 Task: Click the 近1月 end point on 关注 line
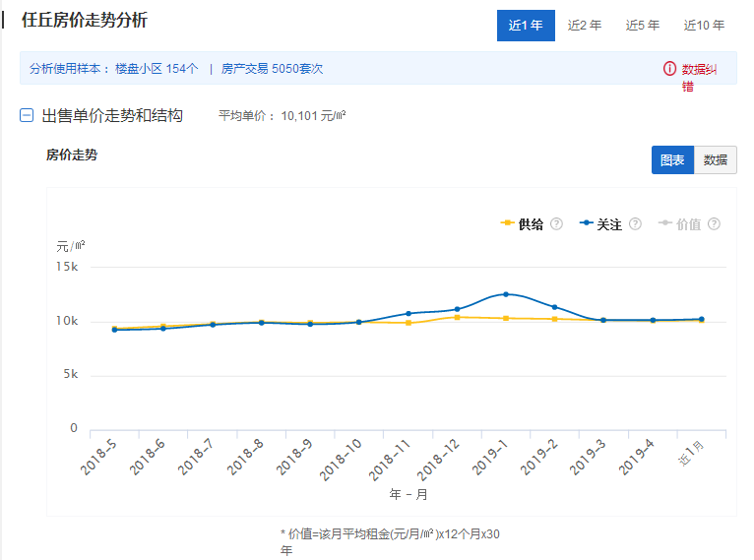click(702, 319)
